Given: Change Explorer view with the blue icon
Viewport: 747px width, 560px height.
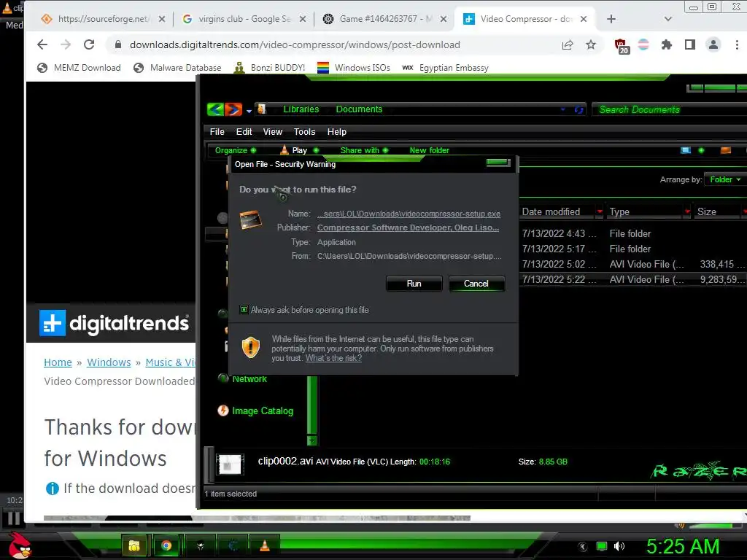Looking at the screenshot, I should tap(686, 150).
